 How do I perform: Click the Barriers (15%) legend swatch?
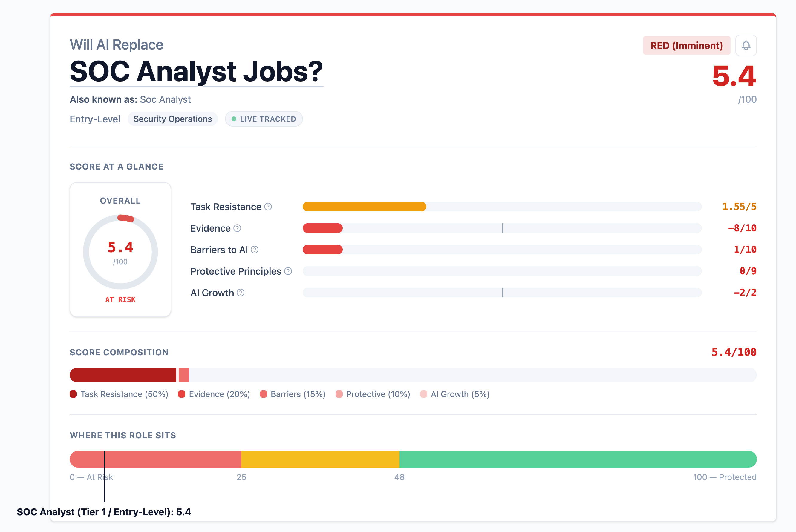(x=263, y=394)
